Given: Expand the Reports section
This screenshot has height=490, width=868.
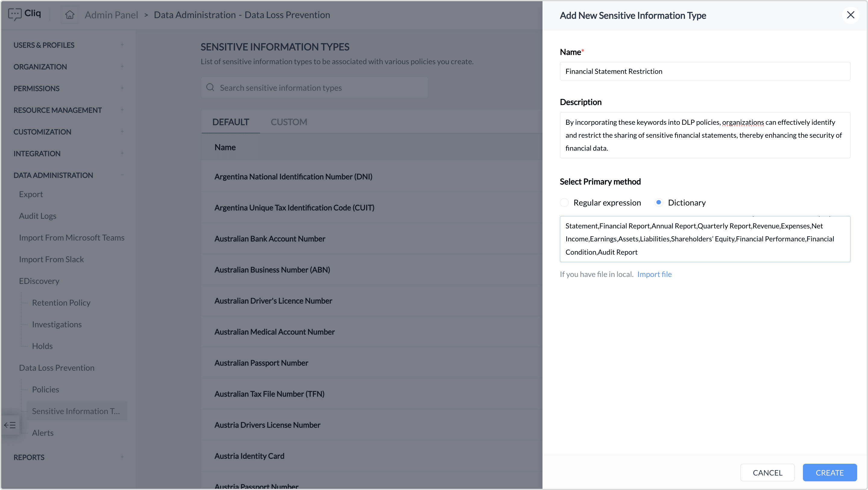Looking at the screenshot, I should pos(122,457).
